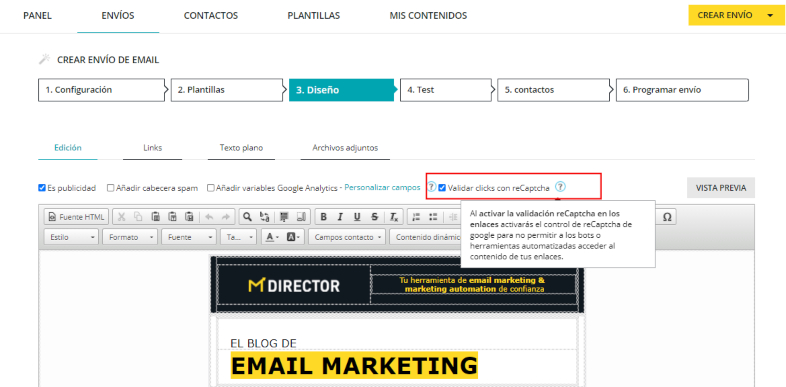Enable Añadir variables Google Analytics checkbox
Viewport: 786px width, 387px height.
pyautogui.click(x=211, y=188)
